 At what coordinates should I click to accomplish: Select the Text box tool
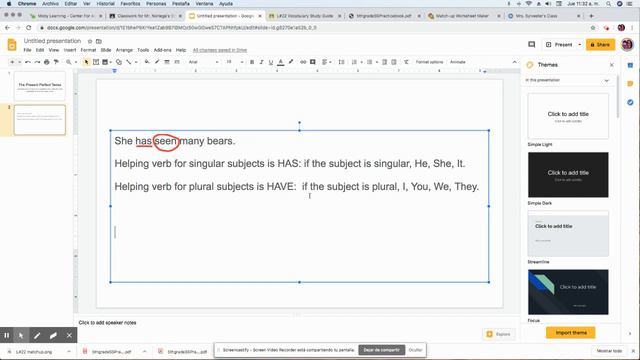(96, 62)
